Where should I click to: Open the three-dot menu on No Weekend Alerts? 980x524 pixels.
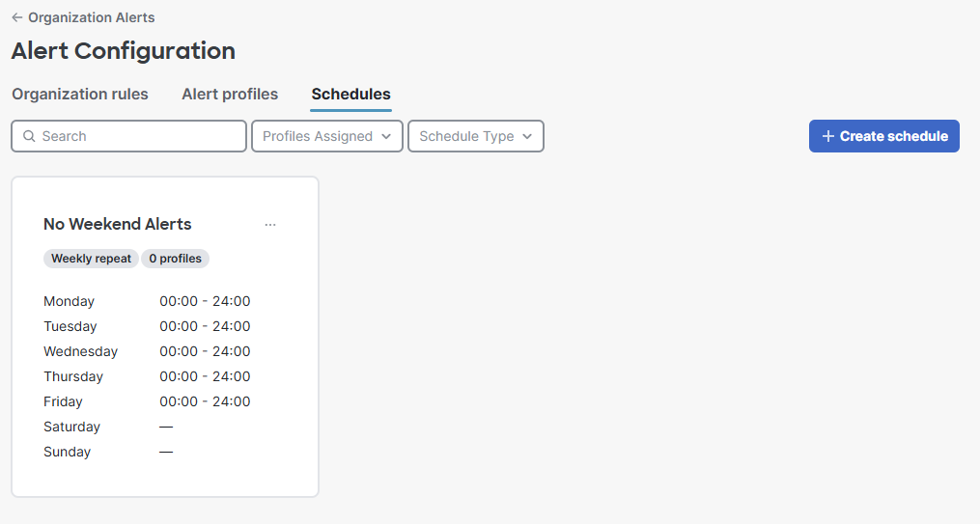[270, 225]
